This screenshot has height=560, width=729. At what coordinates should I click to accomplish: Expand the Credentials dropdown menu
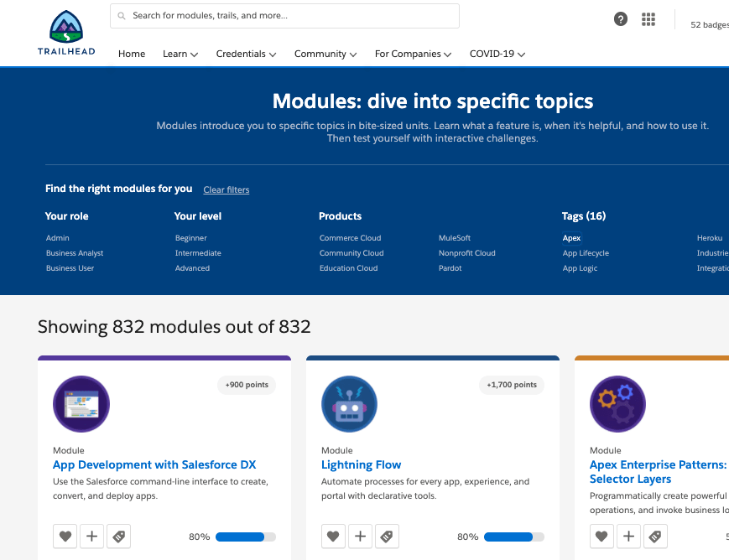[x=246, y=54]
